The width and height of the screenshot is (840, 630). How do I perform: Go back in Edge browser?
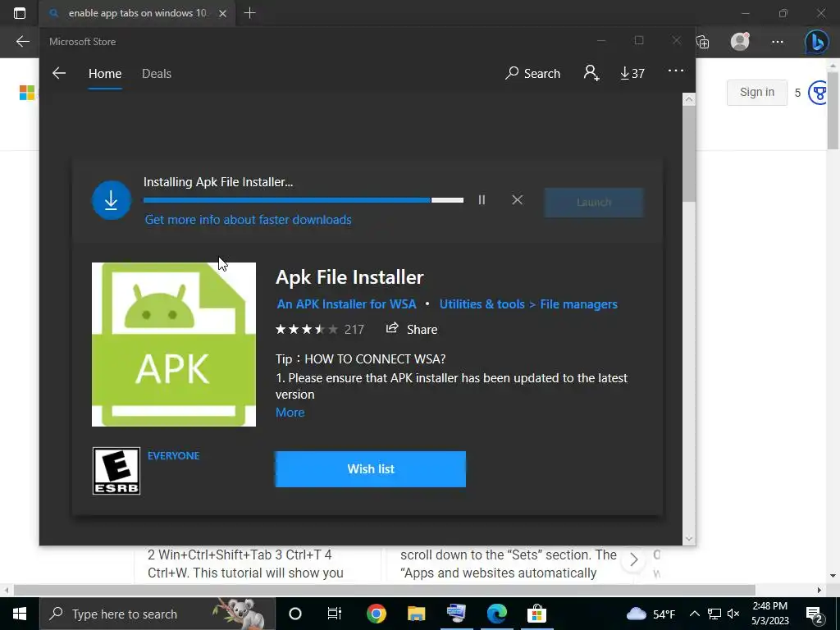(x=22, y=41)
